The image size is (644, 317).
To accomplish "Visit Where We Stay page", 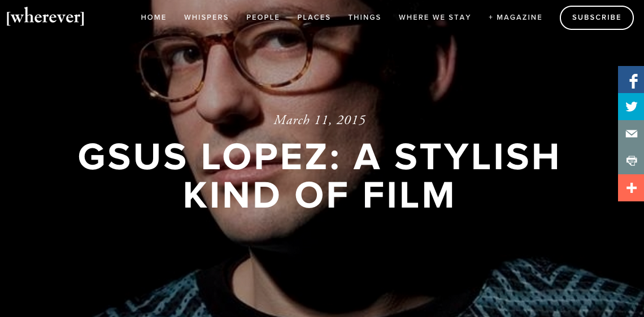I will (x=435, y=17).
